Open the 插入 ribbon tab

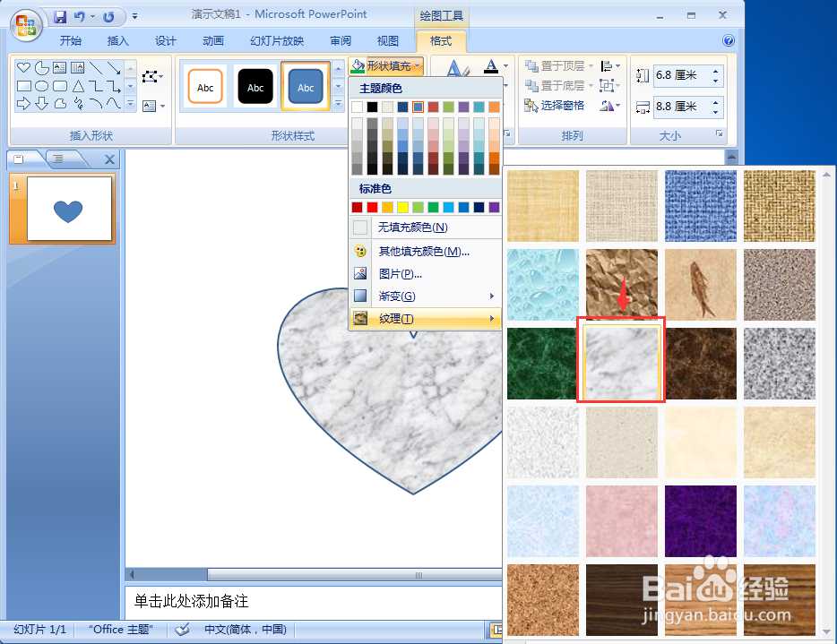click(117, 41)
